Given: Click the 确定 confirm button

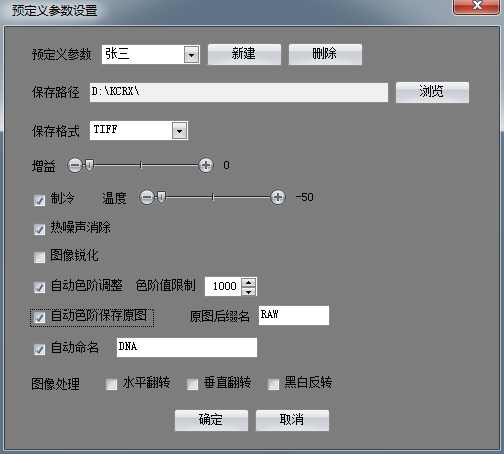Looking at the screenshot, I should point(211,420).
